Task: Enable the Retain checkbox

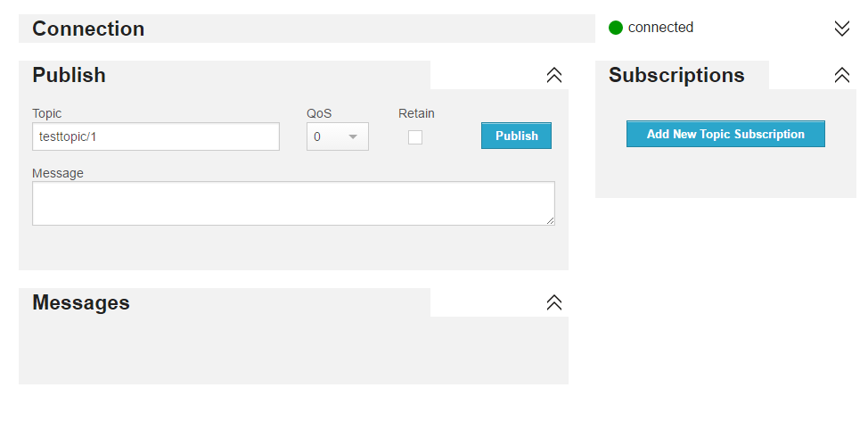Action: coord(415,137)
